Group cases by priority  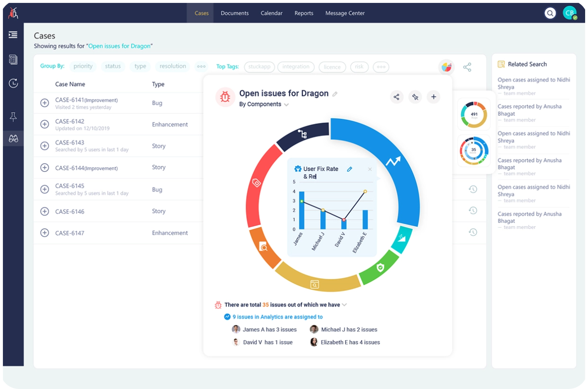pyautogui.click(x=83, y=67)
